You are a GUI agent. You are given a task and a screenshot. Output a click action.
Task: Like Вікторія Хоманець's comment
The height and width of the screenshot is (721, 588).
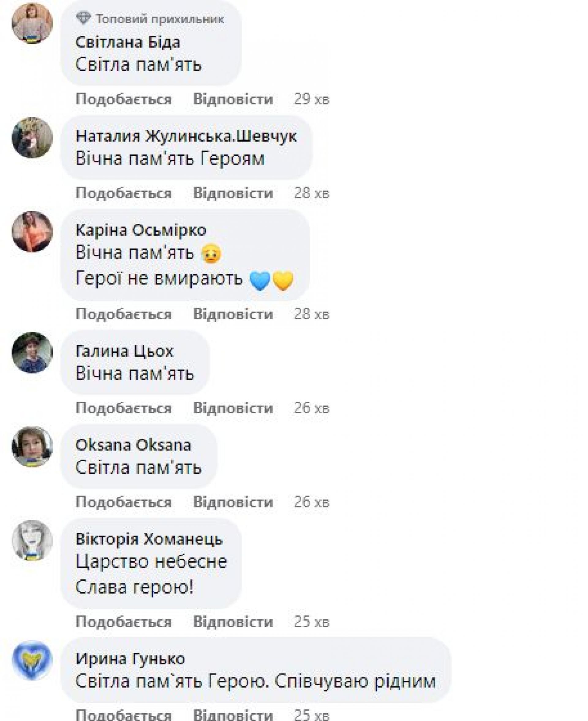124,622
